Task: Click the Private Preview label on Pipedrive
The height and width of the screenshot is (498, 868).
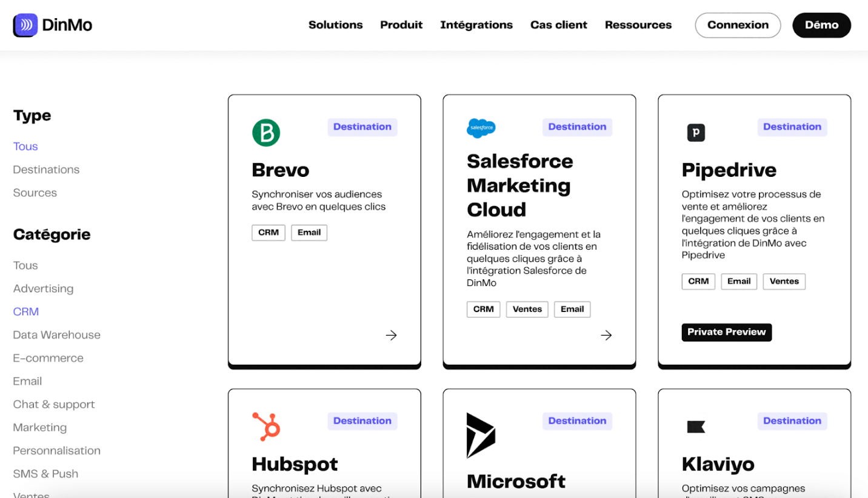Action: click(x=727, y=332)
